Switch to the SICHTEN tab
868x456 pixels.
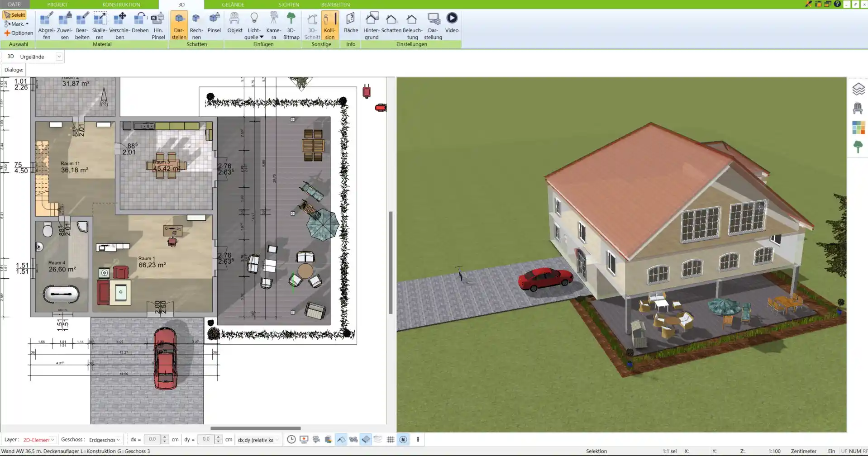[x=289, y=5]
